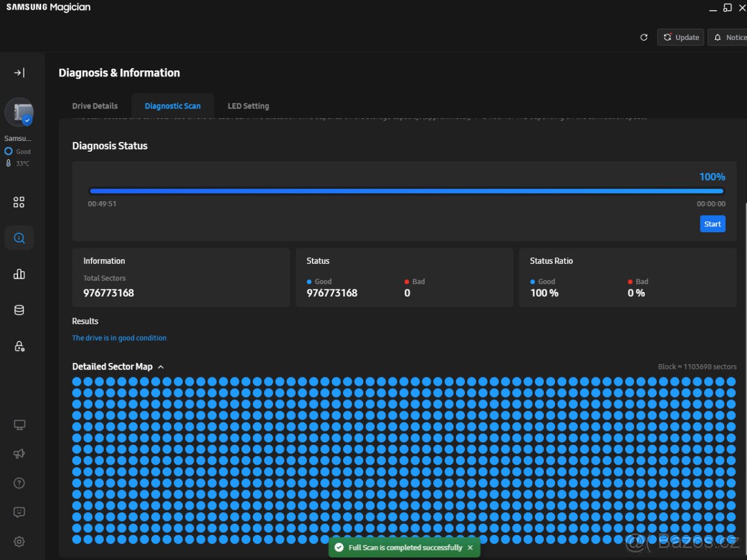
Task: Click the 33°C drive temperature reading
Action: pyautogui.click(x=22, y=164)
